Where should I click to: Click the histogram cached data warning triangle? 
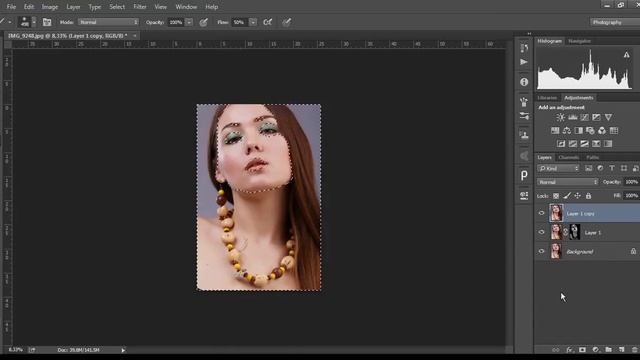[x=626, y=55]
